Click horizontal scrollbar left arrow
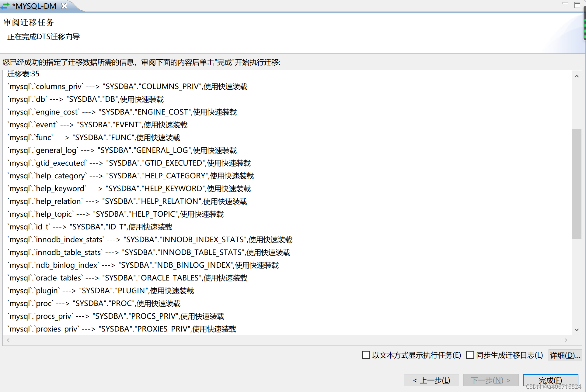Screen dimensions: 586x392 8,340
